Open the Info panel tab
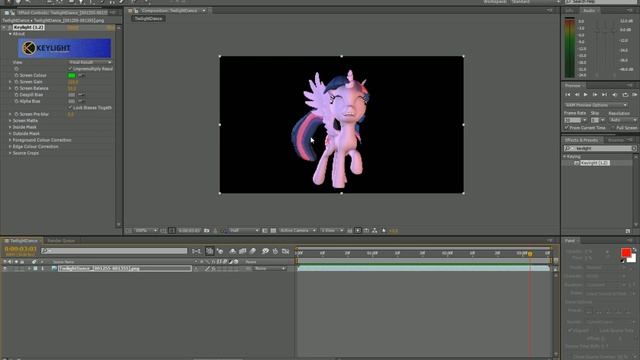This screenshot has height=360, width=640. [x=569, y=11]
